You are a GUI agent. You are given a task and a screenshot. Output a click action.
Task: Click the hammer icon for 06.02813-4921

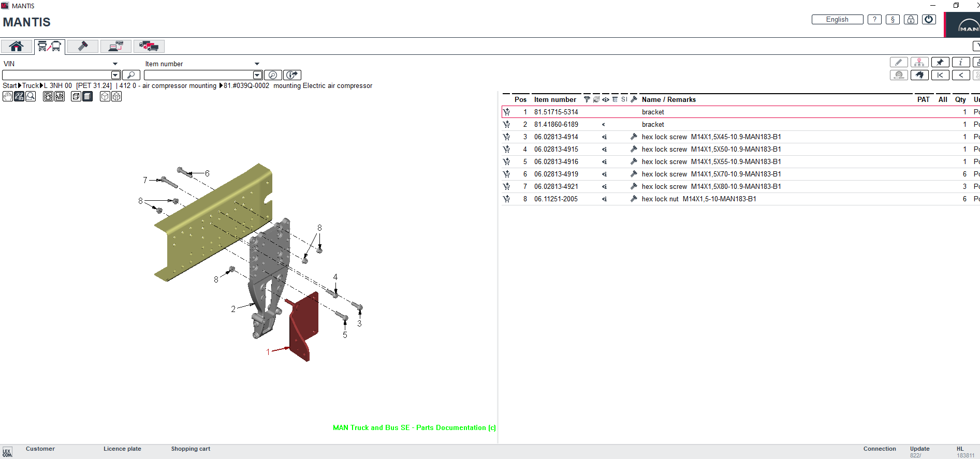point(634,186)
